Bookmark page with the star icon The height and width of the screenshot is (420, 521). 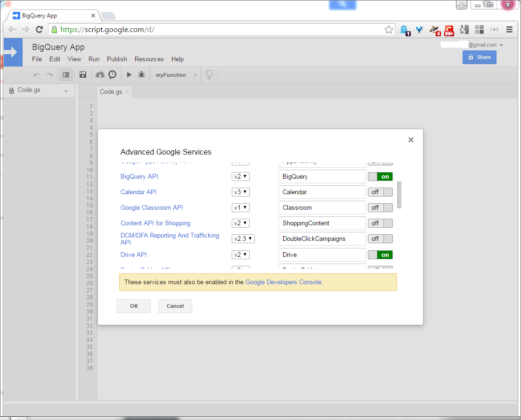(x=389, y=30)
